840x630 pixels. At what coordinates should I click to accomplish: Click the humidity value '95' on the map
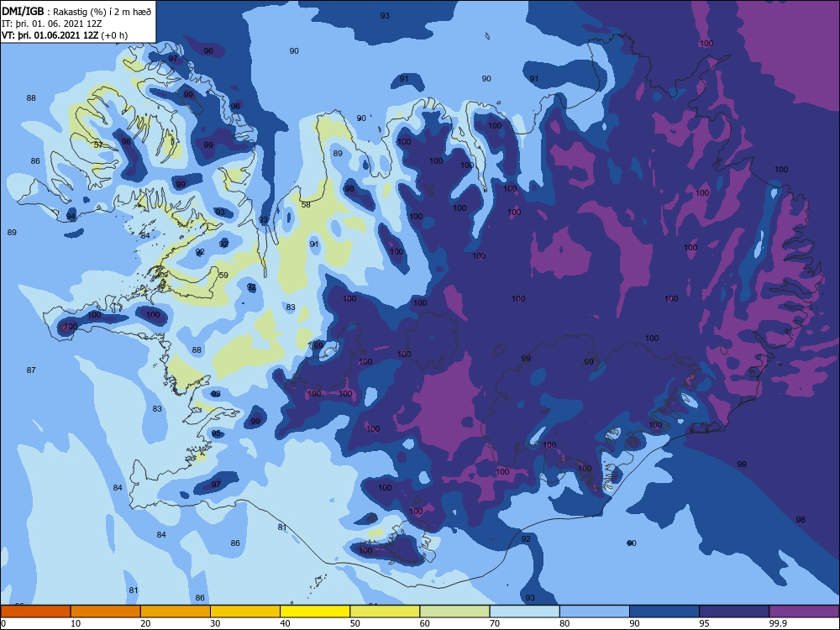(x=216, y=433)
